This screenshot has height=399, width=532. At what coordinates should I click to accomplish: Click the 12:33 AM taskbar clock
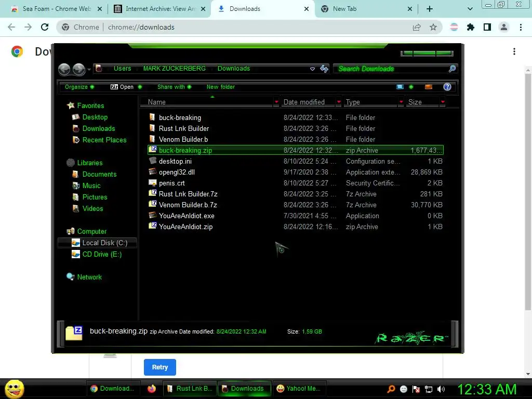tap(487, 389)
